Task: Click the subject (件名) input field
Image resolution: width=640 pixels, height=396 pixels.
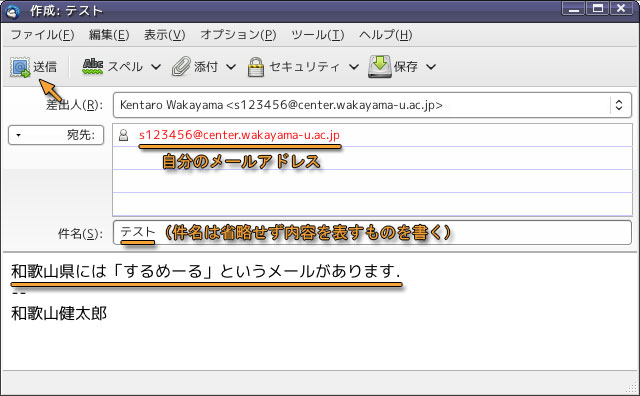Action: click(372, 233)
